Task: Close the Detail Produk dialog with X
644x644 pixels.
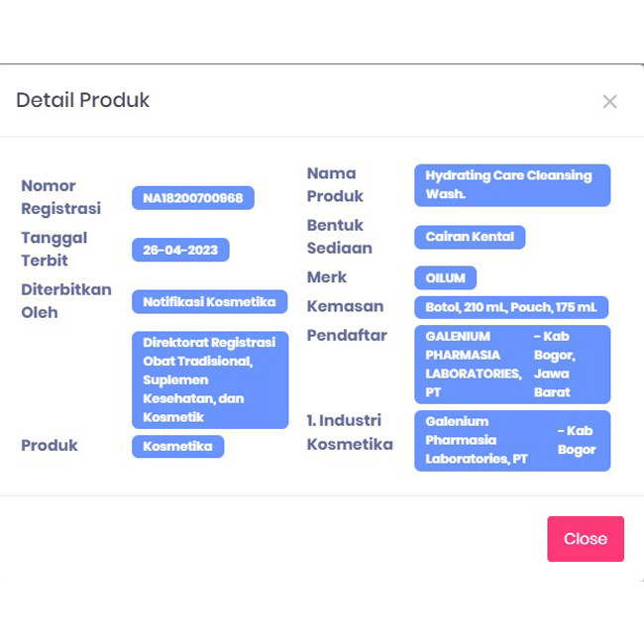Action: pyautogui.click(x=609, y=101)
